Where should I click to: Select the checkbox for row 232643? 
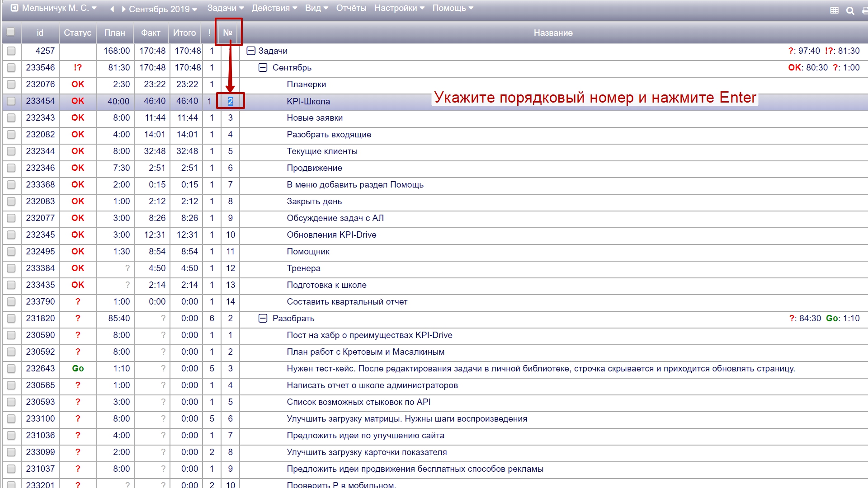tap(11, 369)
